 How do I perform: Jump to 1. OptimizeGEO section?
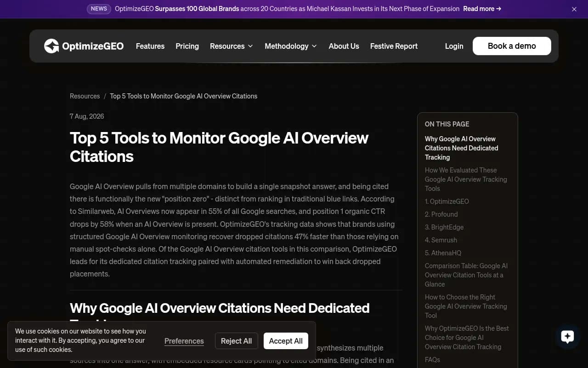tap(447, 201)
